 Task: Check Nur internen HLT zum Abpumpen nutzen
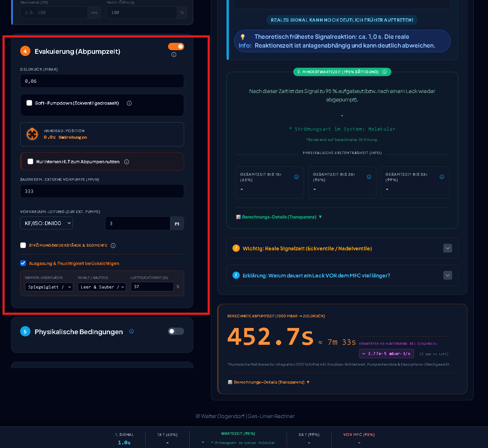click(30, 161)
